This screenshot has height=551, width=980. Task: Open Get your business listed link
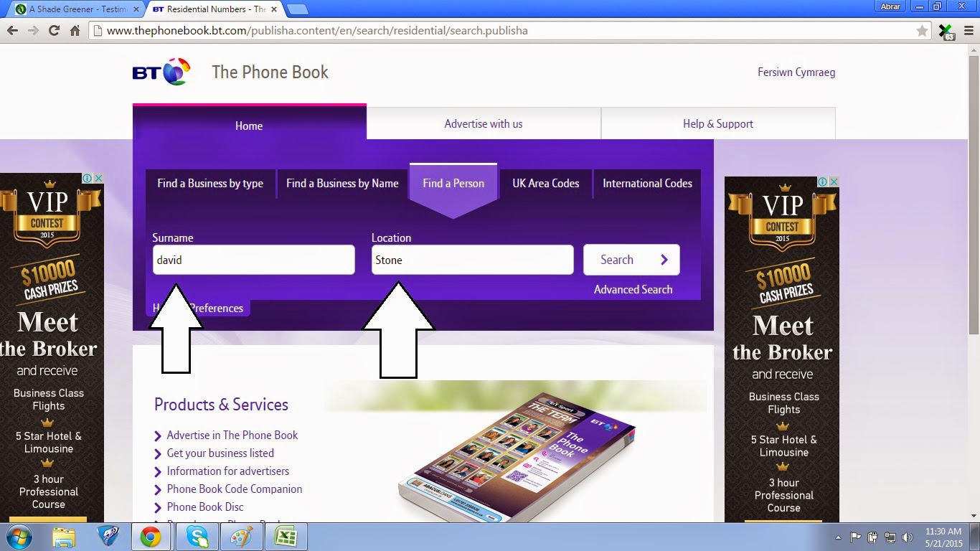(220, 453)
